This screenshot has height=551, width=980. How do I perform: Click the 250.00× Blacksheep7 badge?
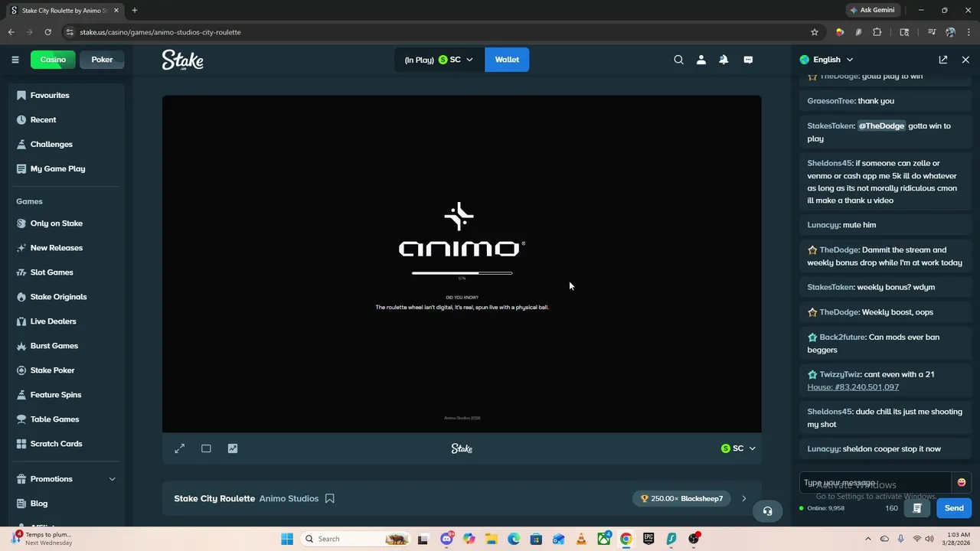681,498
